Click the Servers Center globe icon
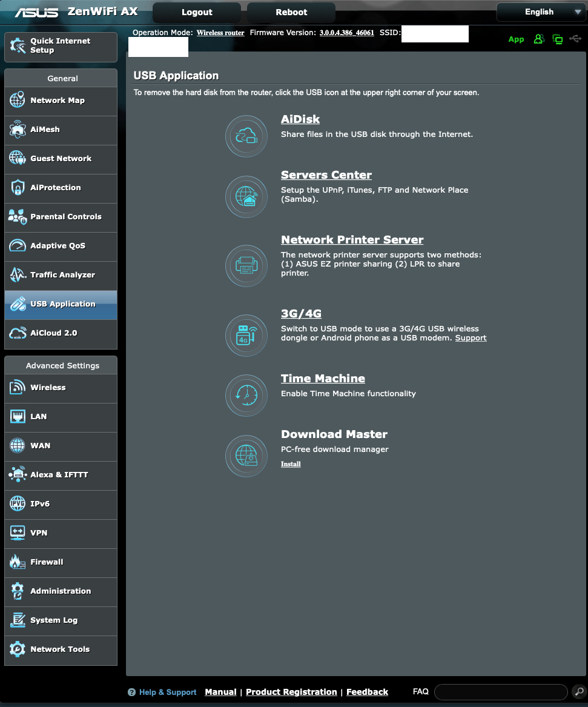The height and width of the screenshot is (707, 588). pos(246,196)
